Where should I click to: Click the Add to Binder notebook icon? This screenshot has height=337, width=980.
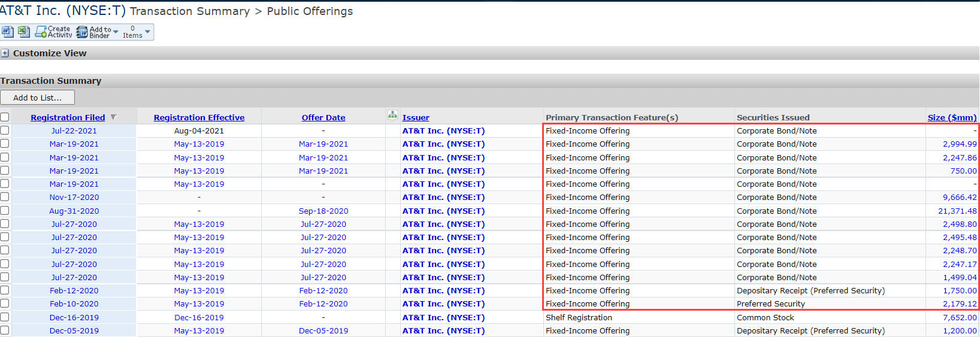[82, 32]
